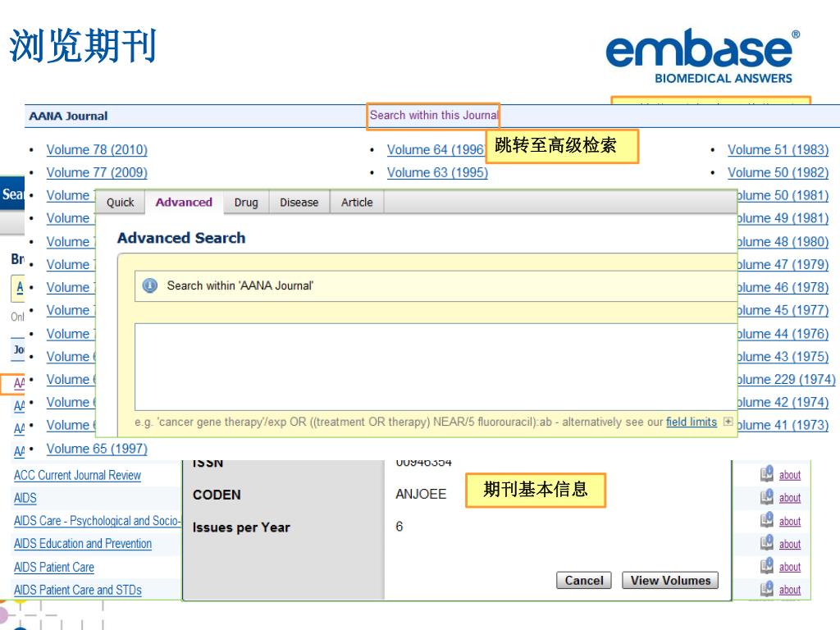The image size is (840, 630).
Task: Click Search within this Journal link
Action: click(x=434, y=115)
